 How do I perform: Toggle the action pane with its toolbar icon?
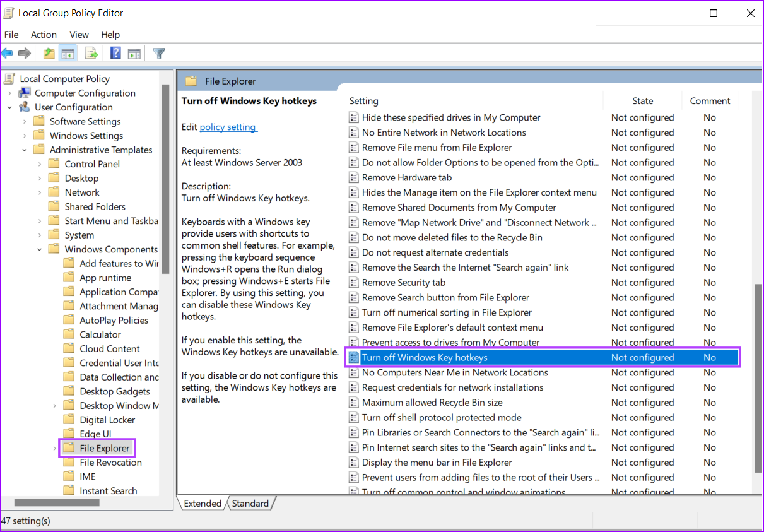[134, 53]
